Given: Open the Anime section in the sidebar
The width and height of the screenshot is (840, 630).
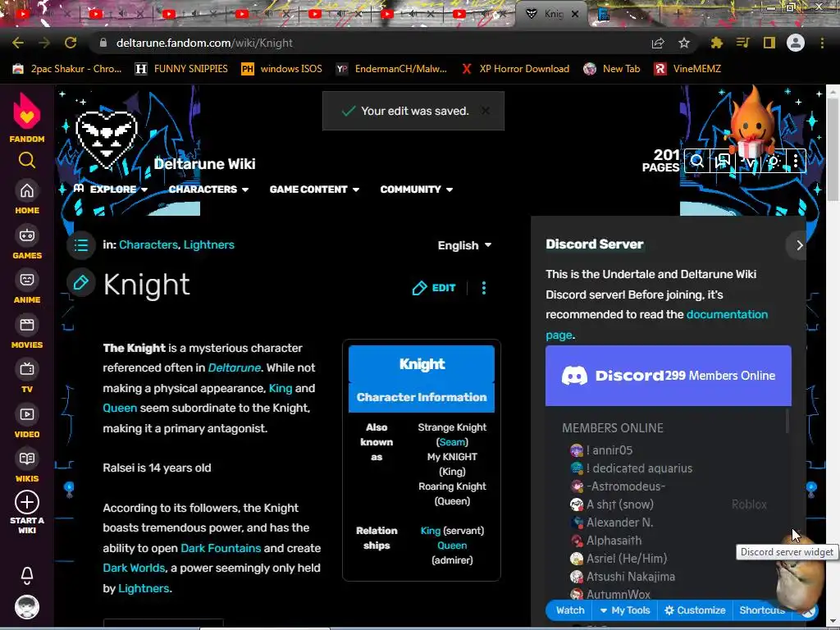Looking at the screenshot, I should point(27,288).
